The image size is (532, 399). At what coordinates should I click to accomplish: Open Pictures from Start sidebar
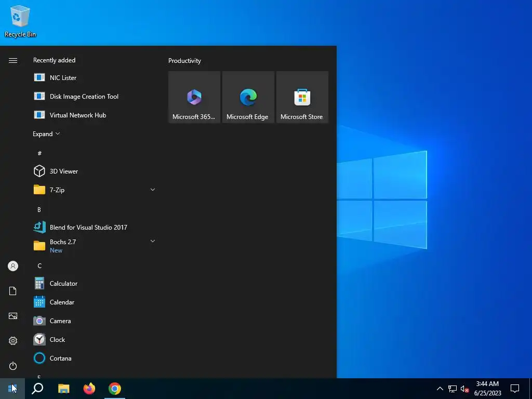tap(13, 316)
